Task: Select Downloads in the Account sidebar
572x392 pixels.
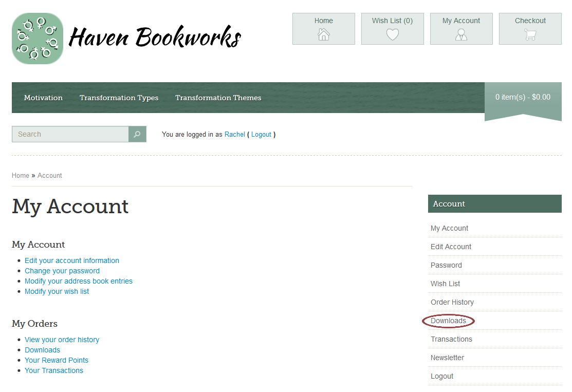Action: pyautogui.click(x=448, y=321)
